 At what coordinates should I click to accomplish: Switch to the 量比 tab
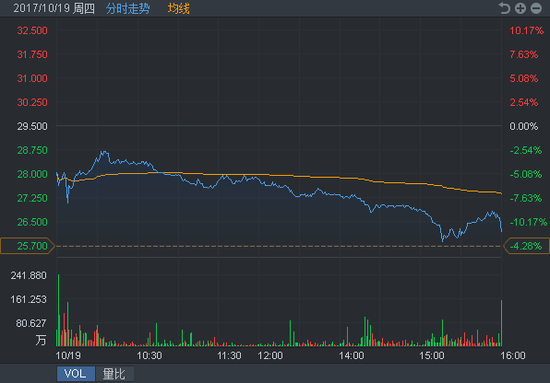point(114,374)
